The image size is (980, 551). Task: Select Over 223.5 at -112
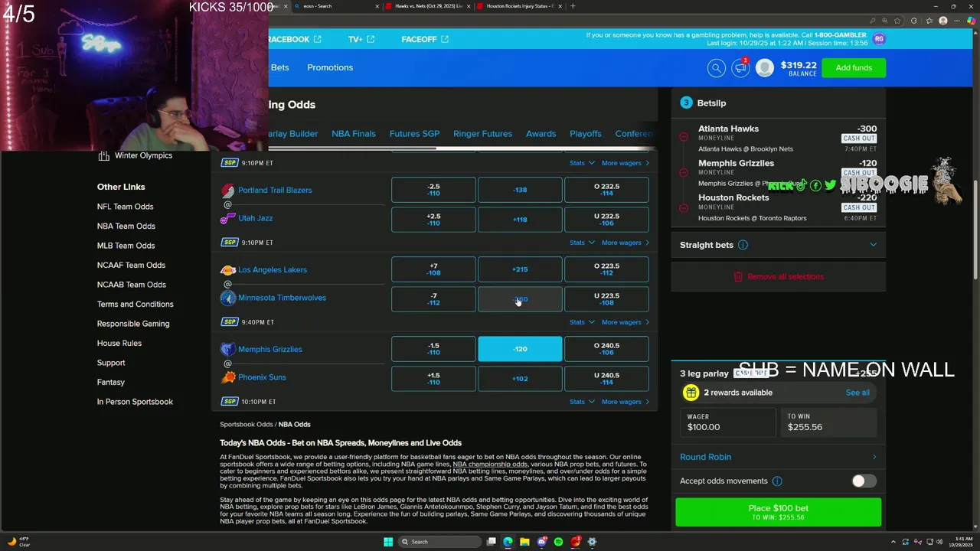[x=606, y=269]
